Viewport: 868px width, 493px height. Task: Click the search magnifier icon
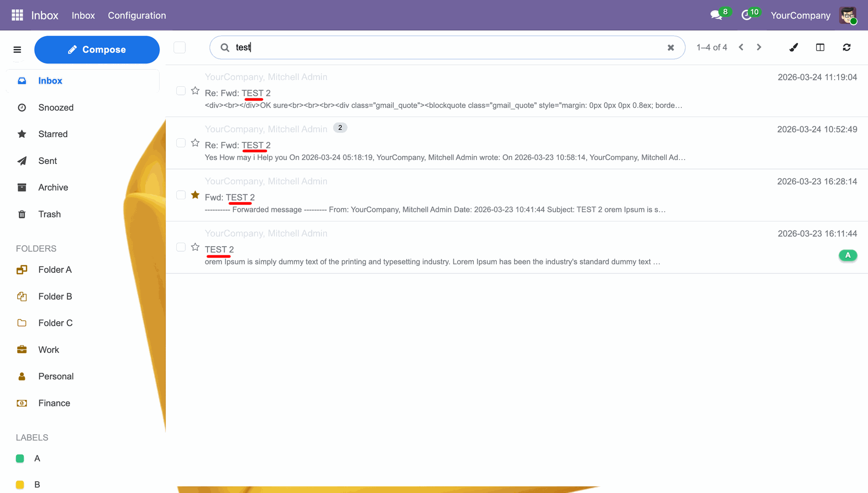(225, 47)
